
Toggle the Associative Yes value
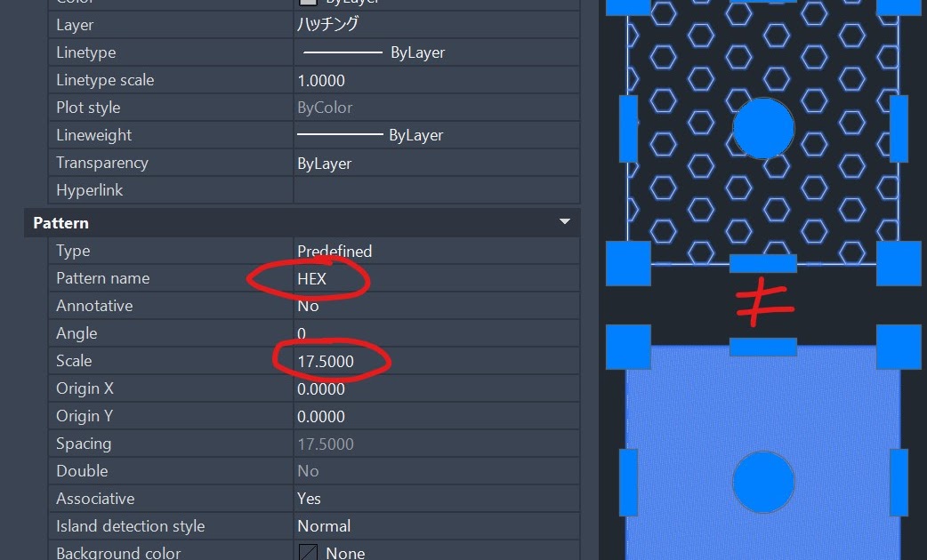tap(436, 499)
